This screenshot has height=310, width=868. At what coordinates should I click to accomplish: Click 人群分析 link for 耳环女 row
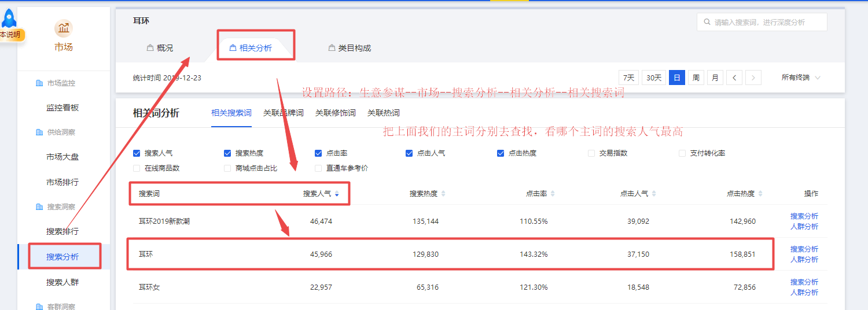point(804,293)
